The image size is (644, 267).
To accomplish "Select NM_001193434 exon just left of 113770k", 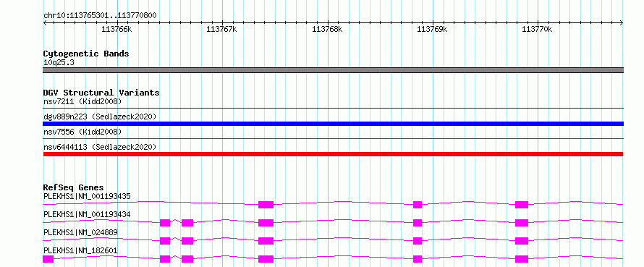I will click(522, 223).
